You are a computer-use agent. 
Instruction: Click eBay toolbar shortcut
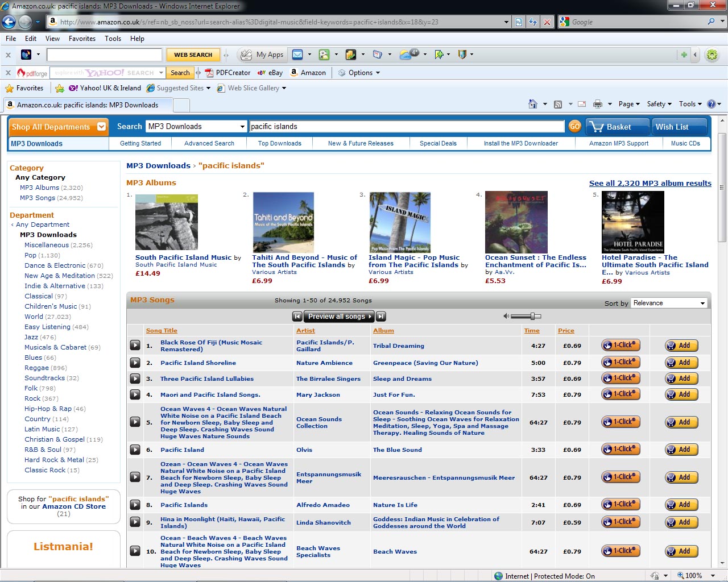[270, 73]
